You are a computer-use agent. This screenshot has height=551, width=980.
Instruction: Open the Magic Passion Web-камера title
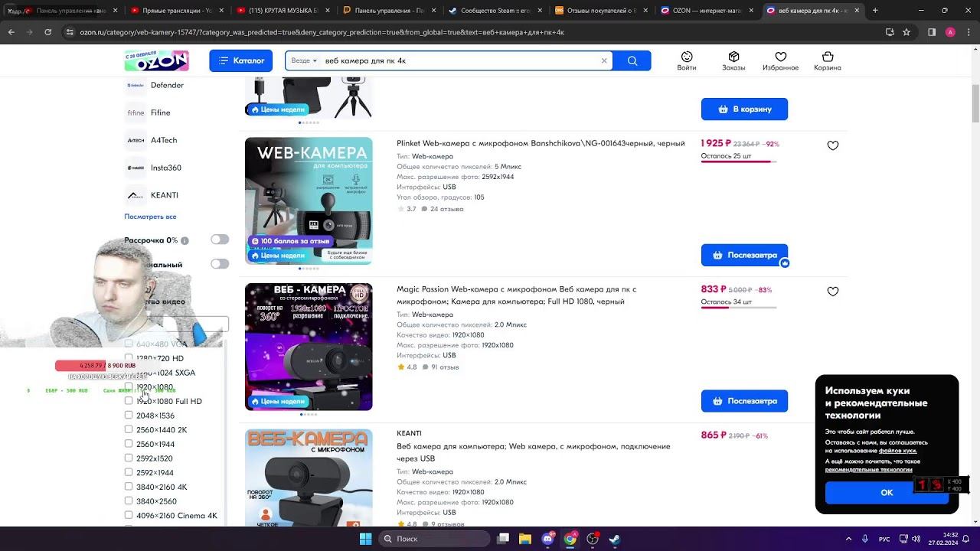516,295
